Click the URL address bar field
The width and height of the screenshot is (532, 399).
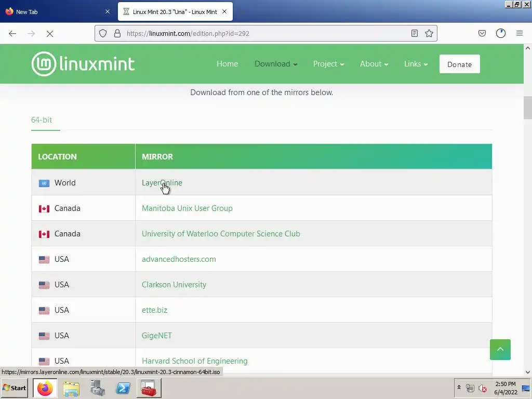coord(266,33)
